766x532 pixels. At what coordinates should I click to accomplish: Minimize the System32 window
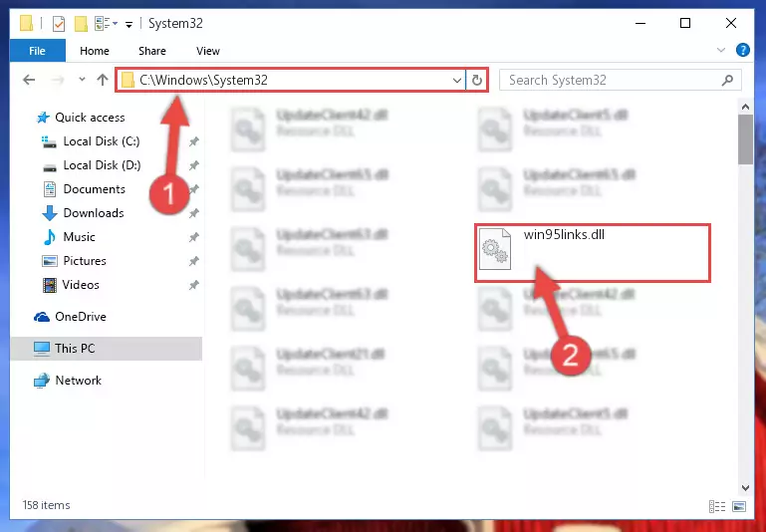(640, 23)
